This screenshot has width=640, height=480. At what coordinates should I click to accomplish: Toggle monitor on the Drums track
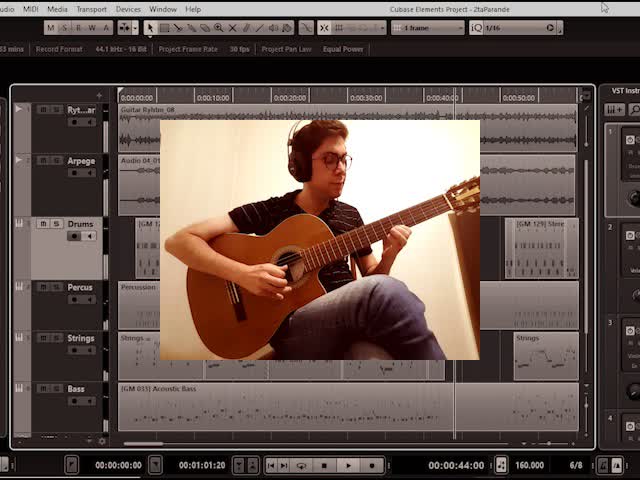tap(89, 236)
